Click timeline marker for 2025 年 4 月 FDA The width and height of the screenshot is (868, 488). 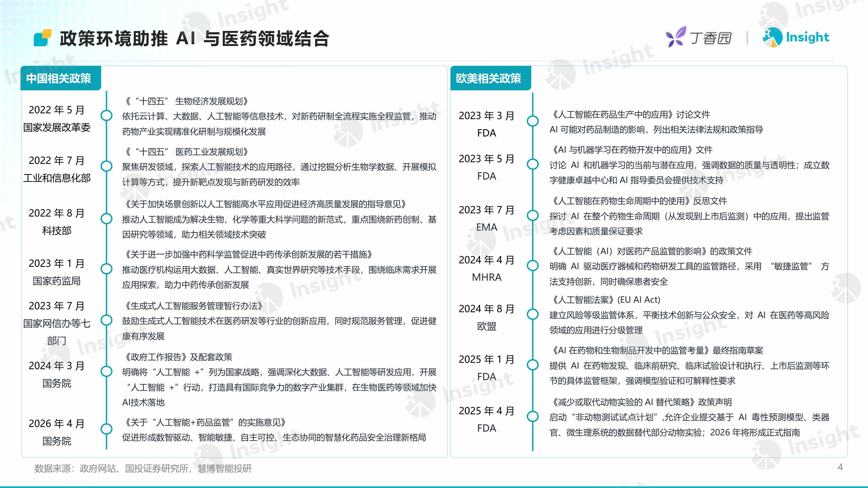(533, 416)
